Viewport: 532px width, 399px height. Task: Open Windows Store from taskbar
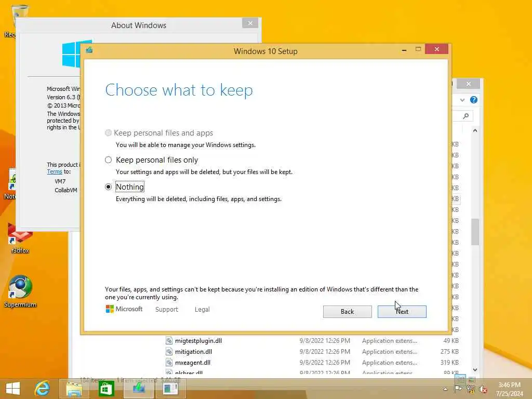pos(106,389)
